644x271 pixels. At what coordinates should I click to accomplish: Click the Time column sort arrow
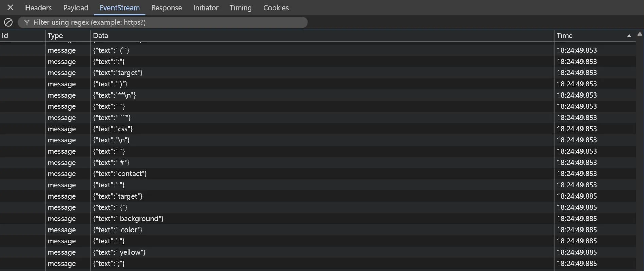629,36
